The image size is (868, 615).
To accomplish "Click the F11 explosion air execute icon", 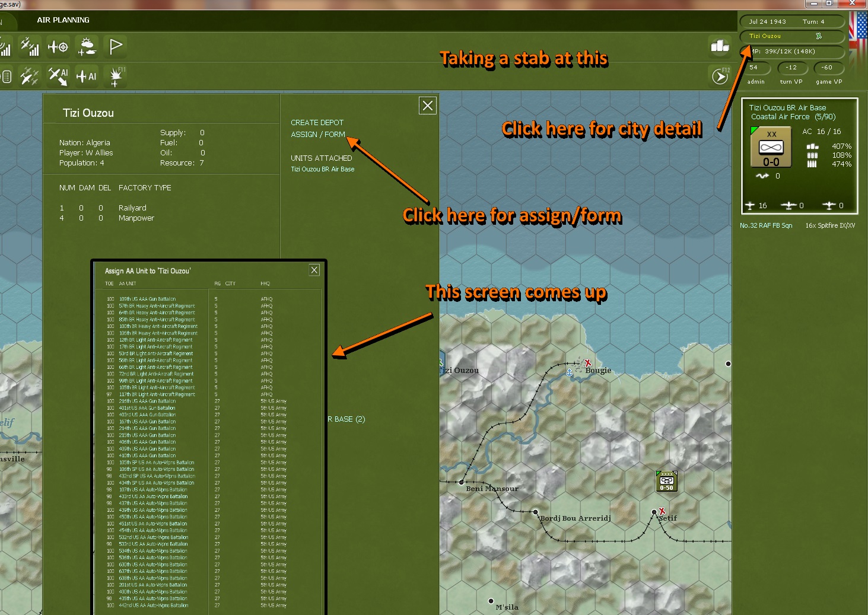I will (x=116, y=77).
